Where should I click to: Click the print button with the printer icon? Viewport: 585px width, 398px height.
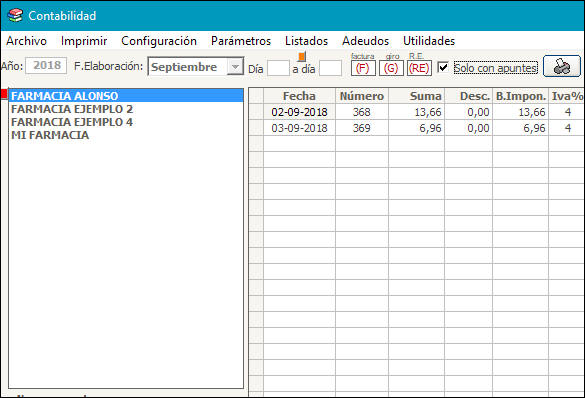(x=562, y=66)
